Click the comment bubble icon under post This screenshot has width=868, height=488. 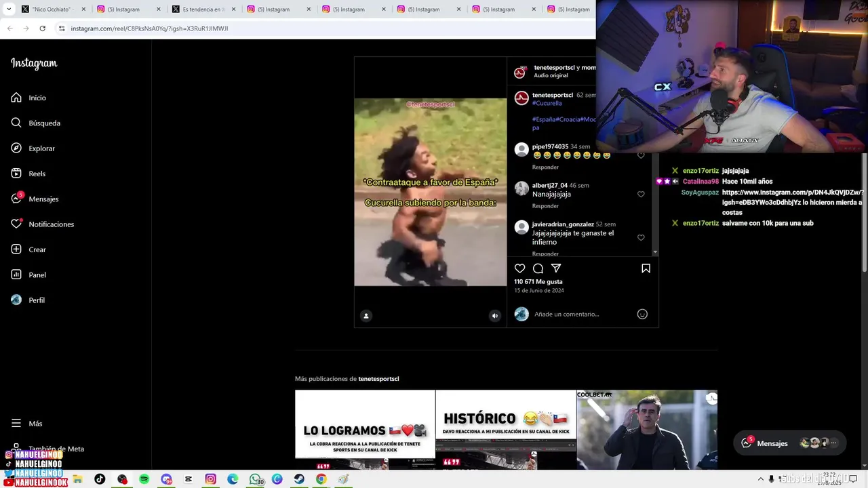[x=538, y=268]
